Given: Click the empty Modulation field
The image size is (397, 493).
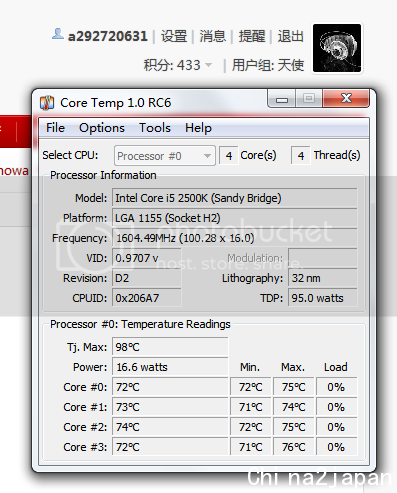Looking at the screenshot, I should click(323, 258).
